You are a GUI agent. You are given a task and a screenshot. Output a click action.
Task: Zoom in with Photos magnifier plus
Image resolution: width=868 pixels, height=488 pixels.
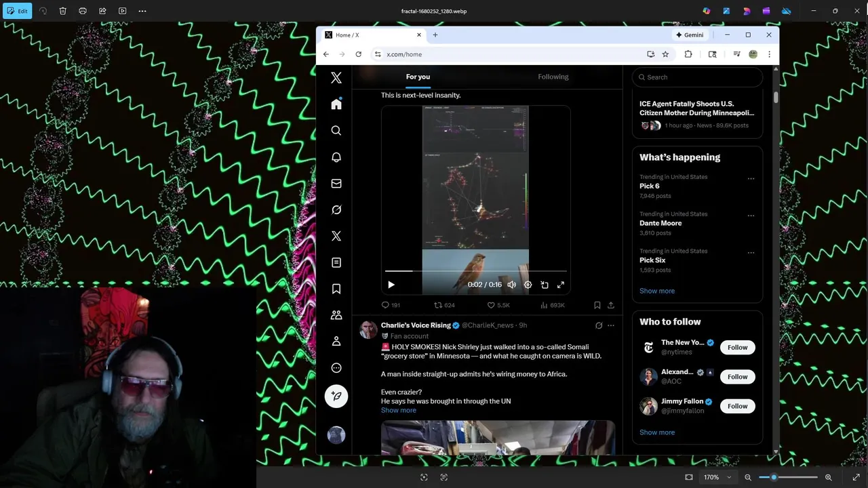click(828, 478)
